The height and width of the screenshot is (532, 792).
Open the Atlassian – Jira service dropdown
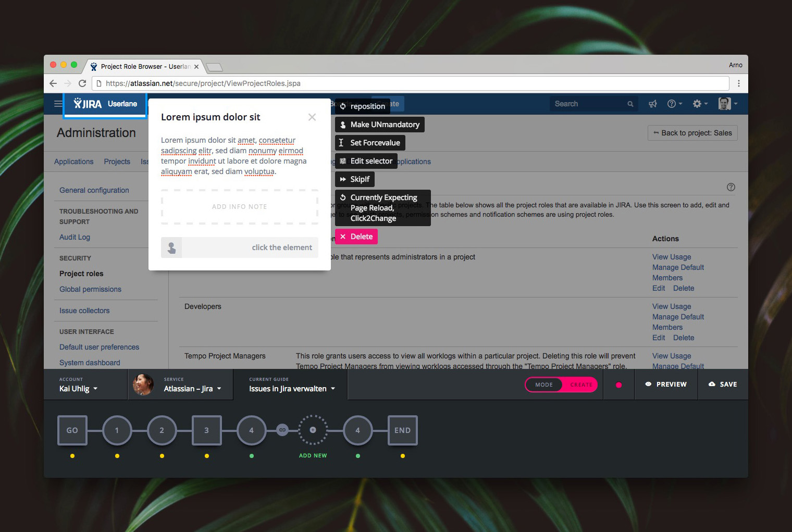[x=192, y=389]
